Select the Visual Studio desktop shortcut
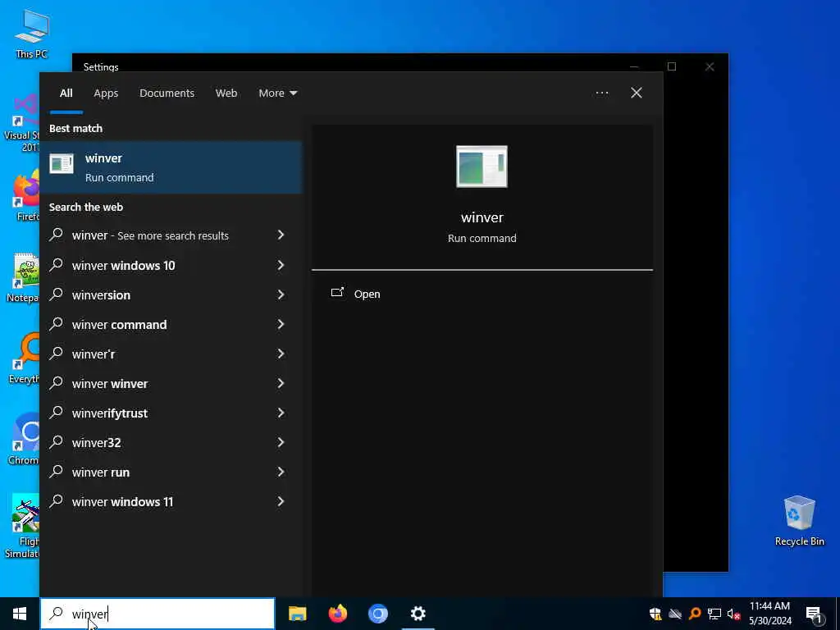Screen dimensions: 840x630 [x=21, y=123]
